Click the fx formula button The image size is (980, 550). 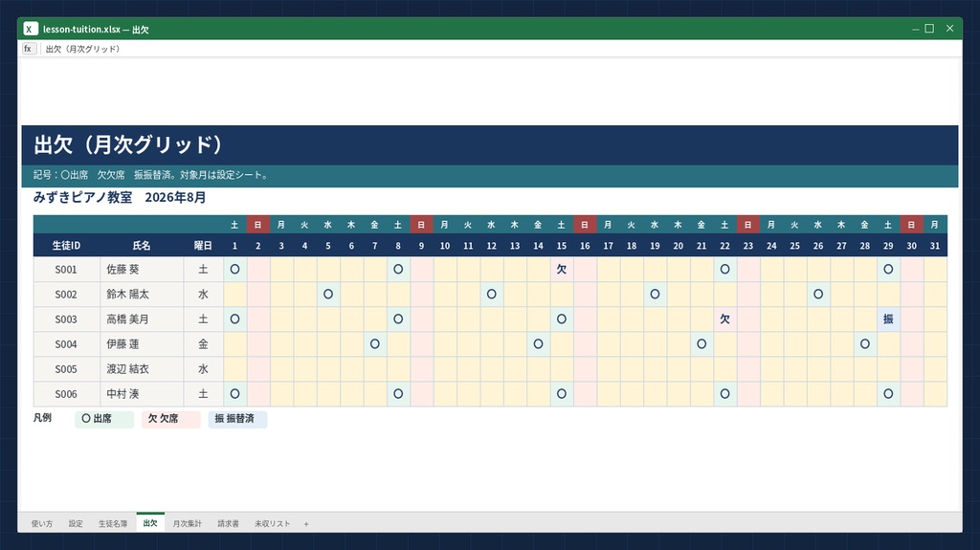(x=29, y=49)
